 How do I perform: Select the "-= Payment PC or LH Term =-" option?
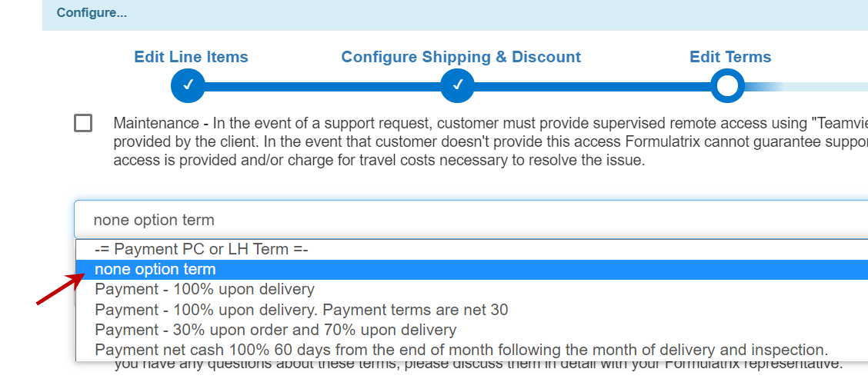click(x=201, y=249)
